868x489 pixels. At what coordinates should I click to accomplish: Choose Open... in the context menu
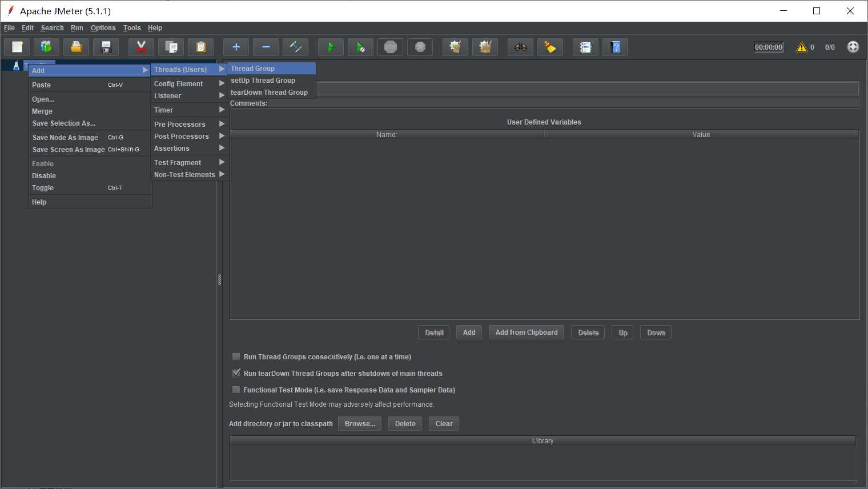[x=90, y=99]
